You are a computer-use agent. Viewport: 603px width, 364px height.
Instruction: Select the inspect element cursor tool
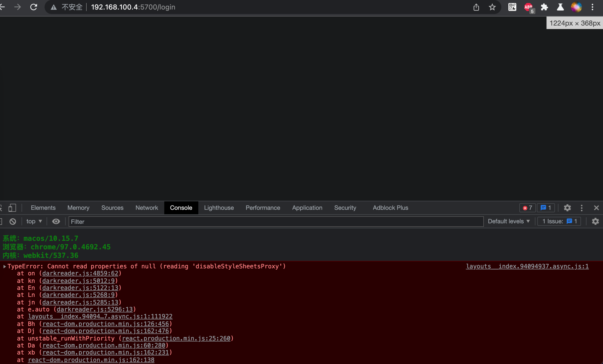click(1, 208)
